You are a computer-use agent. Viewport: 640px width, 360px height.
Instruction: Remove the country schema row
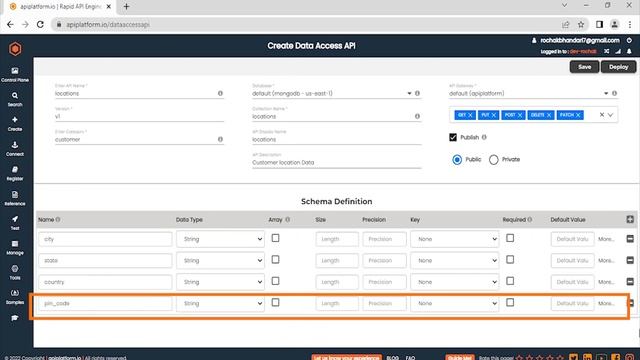[630, 282]
